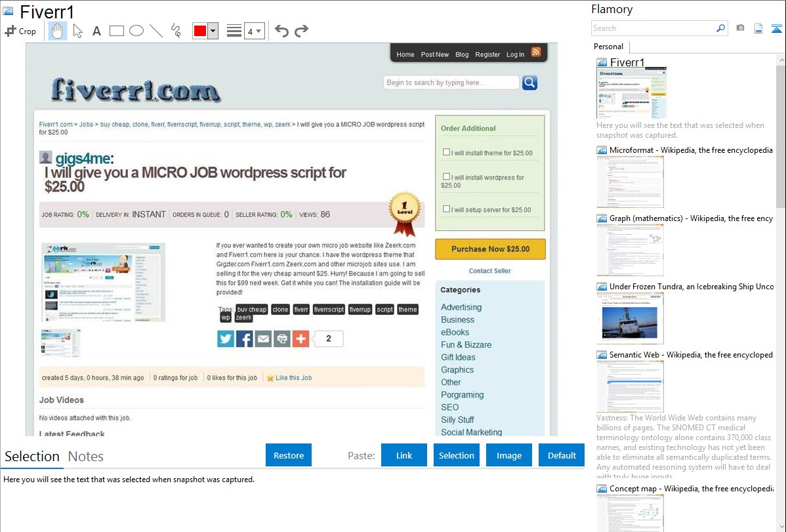
Task: Click the Restore button
Action: point(289,455)
